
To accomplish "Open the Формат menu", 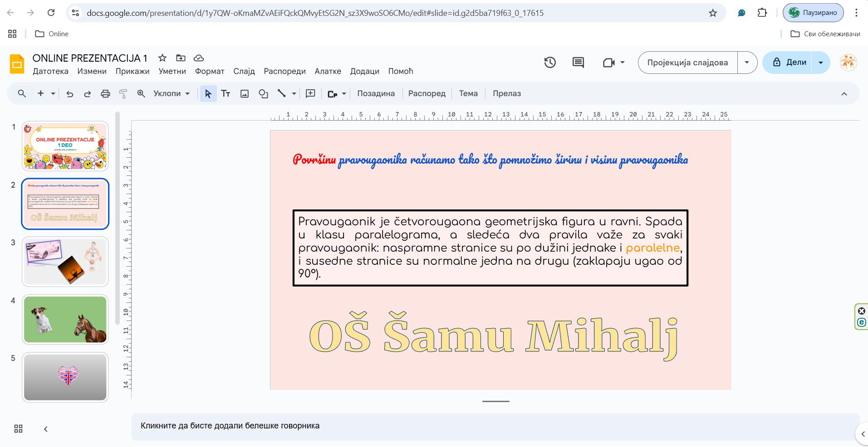I will pos(209,71).
